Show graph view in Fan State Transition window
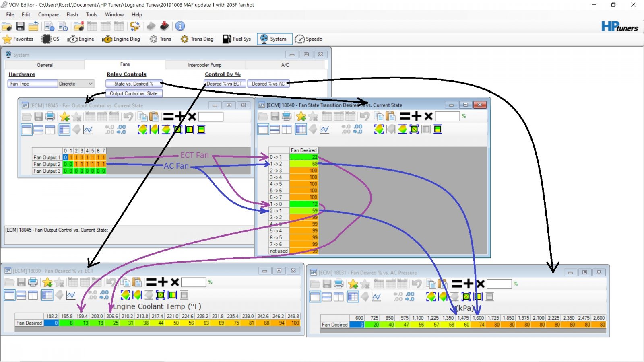The width and height of the screenshot is (644, 362). pyautogui.click(x=324, y=129)
